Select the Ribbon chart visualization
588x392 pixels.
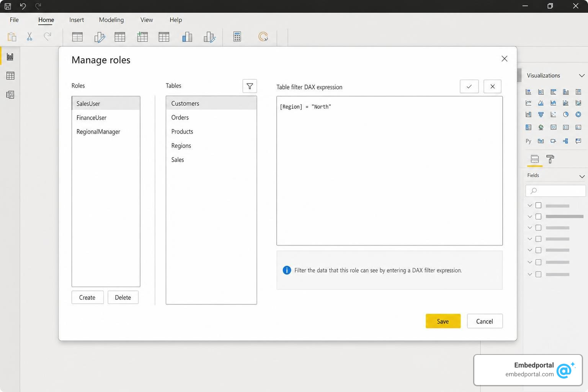tap(578, 103)
